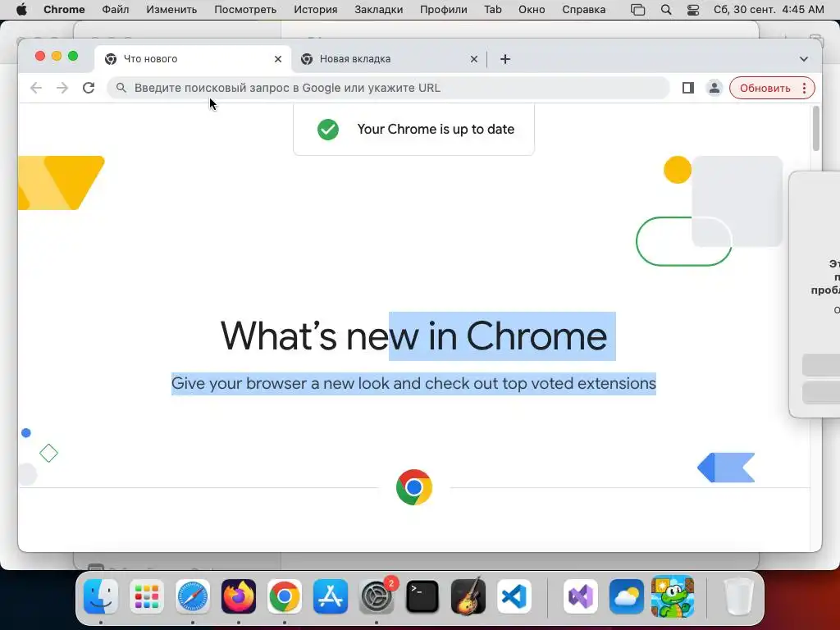Open Google Chrome from the Dock
The image size is (840, 630).
click(x=285, y=596)
